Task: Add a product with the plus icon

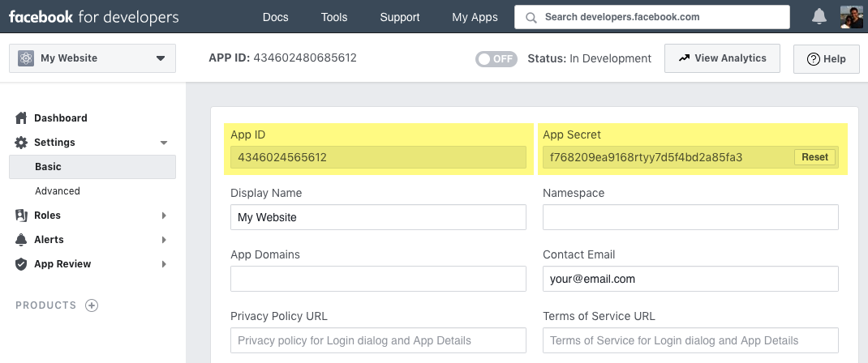Action: click(x=92, y=305)
